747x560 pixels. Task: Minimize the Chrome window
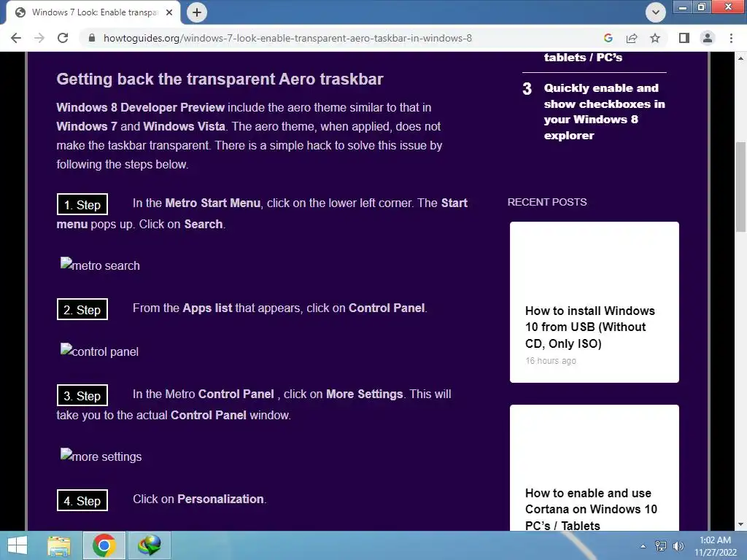click(x=683, y=7)
